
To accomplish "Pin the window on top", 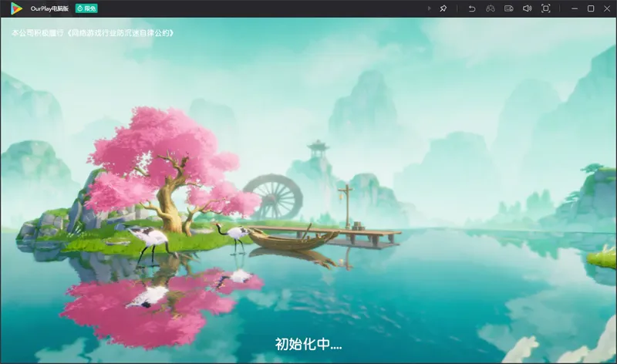I will click(x=443, y=8).
